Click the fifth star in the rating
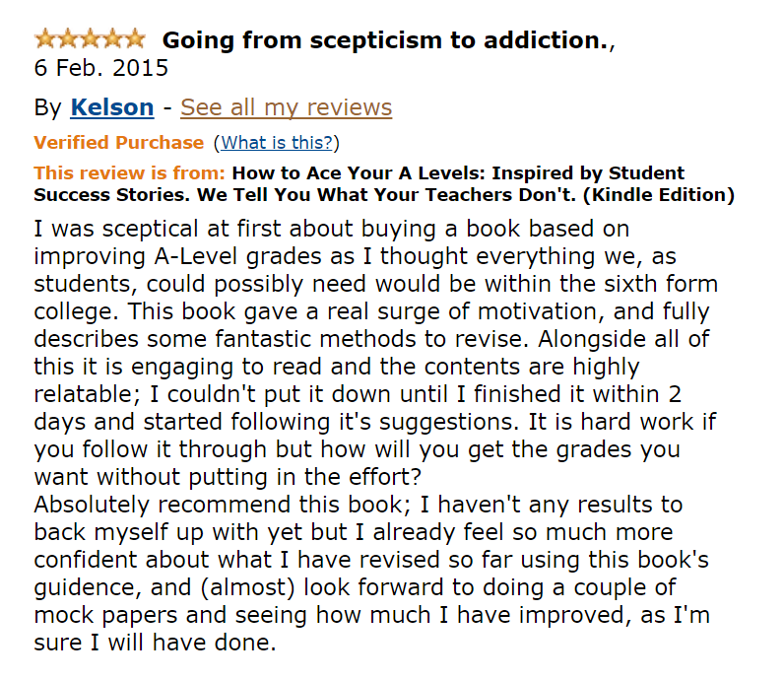The height and width of the screenshot is (679, 784). pyautogui.click(x=135, y=39)
